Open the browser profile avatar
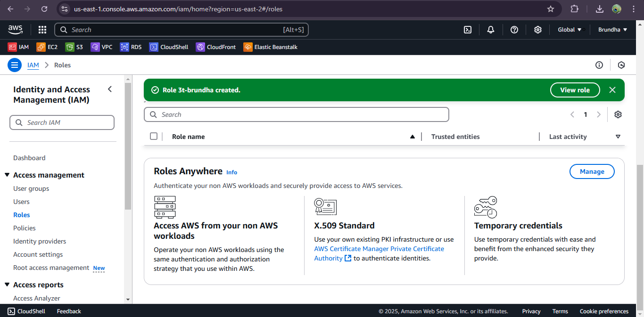644x317 pixels. 617,9
